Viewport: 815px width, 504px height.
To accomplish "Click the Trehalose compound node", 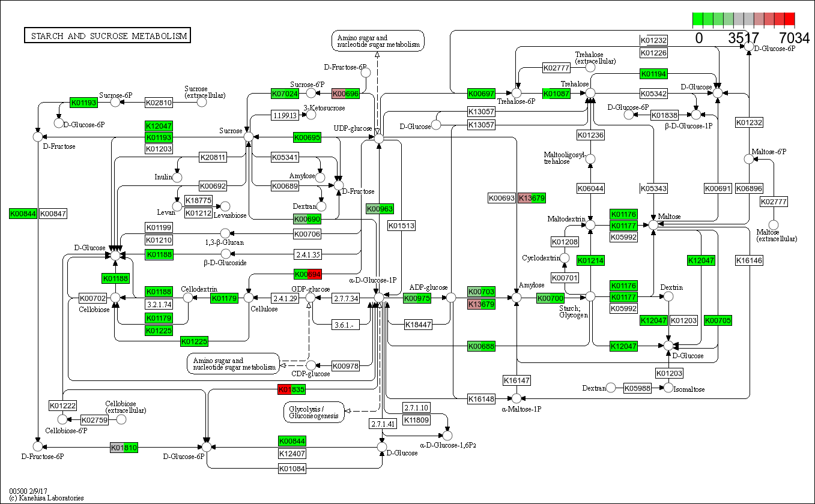I will [590, 94].
